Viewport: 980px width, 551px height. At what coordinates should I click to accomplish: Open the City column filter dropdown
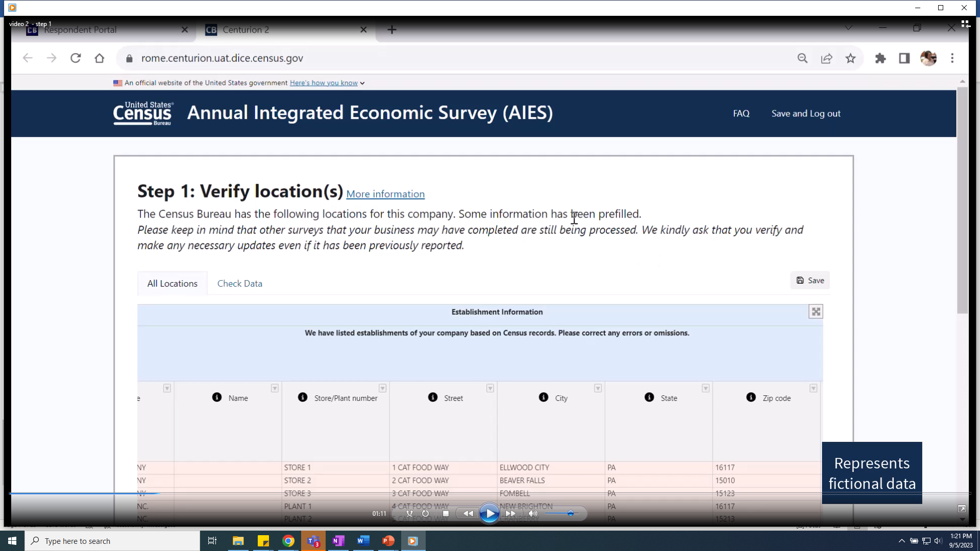598,388
